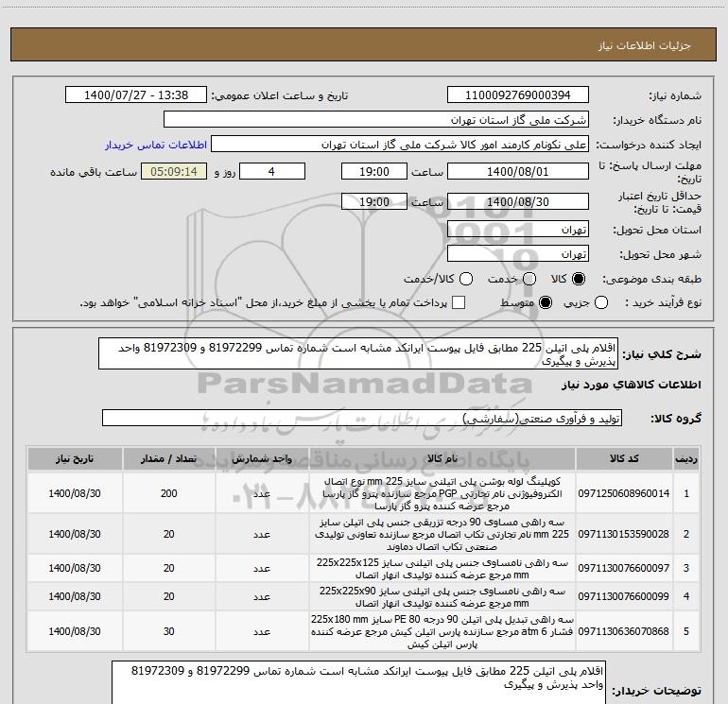
Task: Click item code 0971250608960014
Action: coord(624,493)
